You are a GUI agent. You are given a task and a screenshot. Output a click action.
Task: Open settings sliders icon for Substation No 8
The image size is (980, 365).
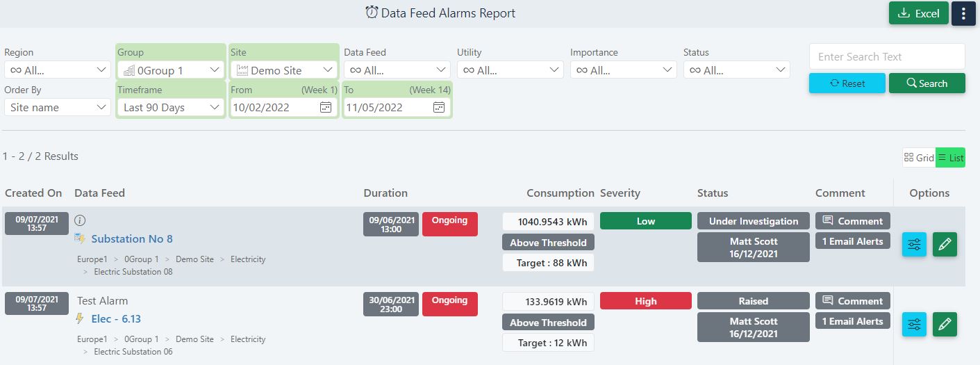click(x=914, y=244)
